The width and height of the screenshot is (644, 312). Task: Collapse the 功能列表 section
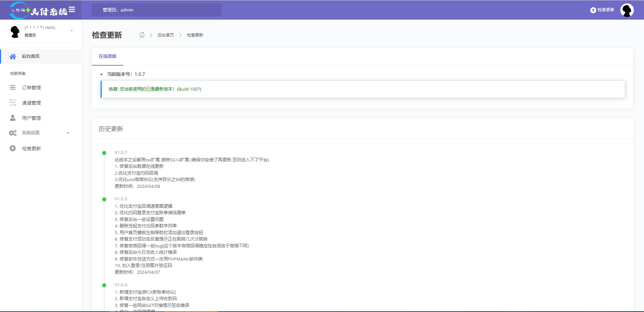(x=17, y=73)
